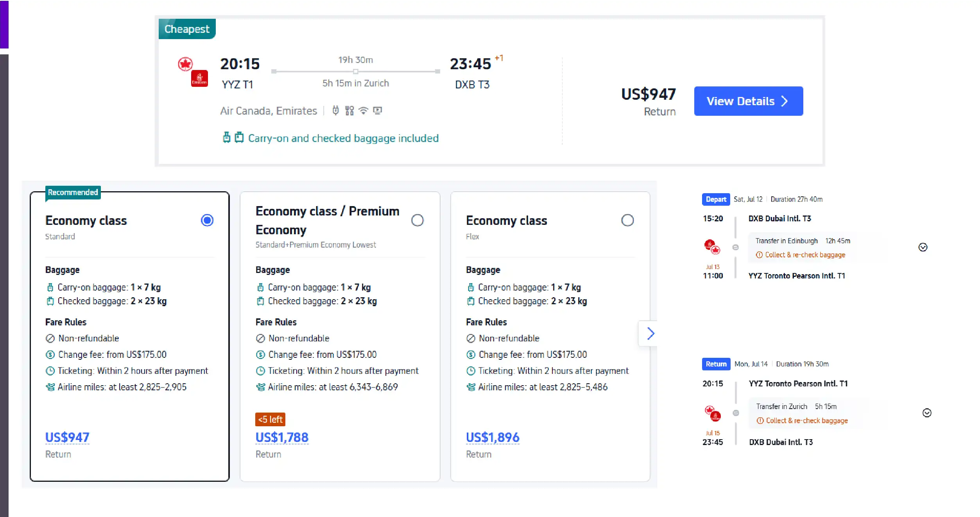Image resolution: width=980 pixels, height=517 pixels.
Task: Expand the depart flight Edinburgh transfer details
Action: click(x=923, y=247)
